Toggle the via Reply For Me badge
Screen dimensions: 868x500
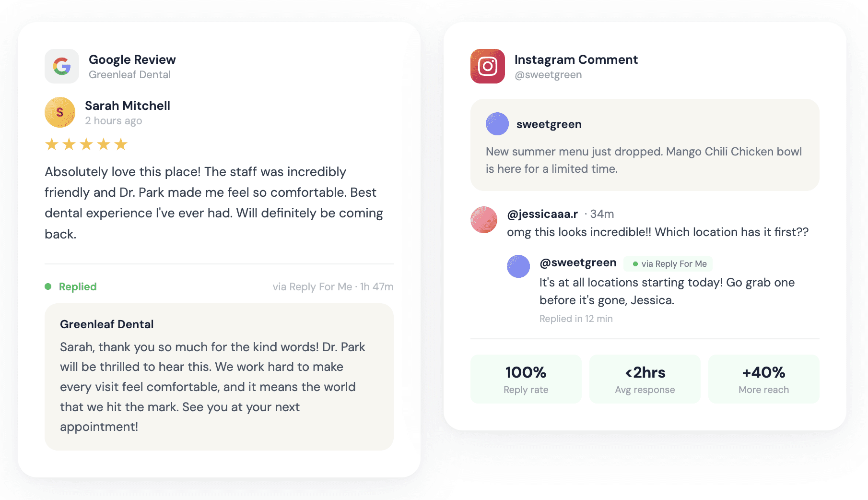[668, 263]
